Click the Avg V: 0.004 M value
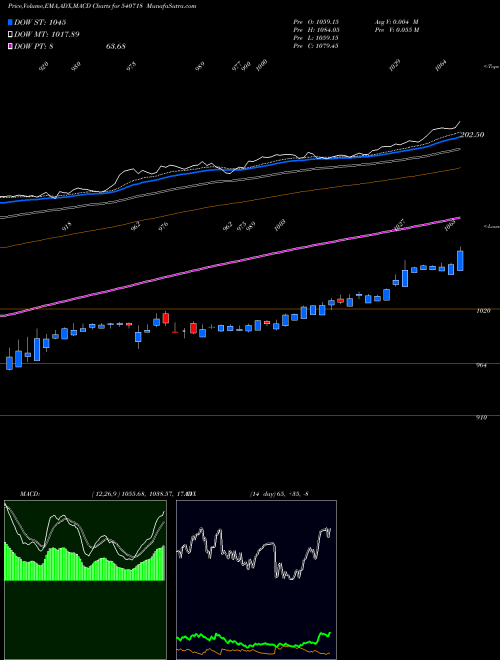The height and width of the screenshot is (660, 500). tap(396, 21)
